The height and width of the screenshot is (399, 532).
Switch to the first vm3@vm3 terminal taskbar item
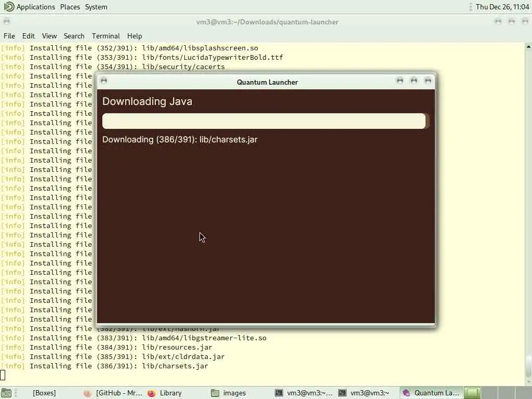[x=303, y=393]
